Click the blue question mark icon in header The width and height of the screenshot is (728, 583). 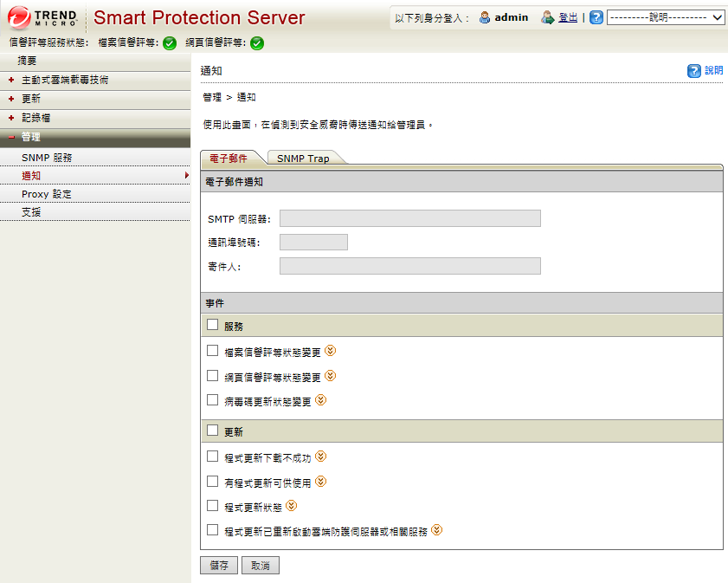pyautogui.click(x=596, y=17)
